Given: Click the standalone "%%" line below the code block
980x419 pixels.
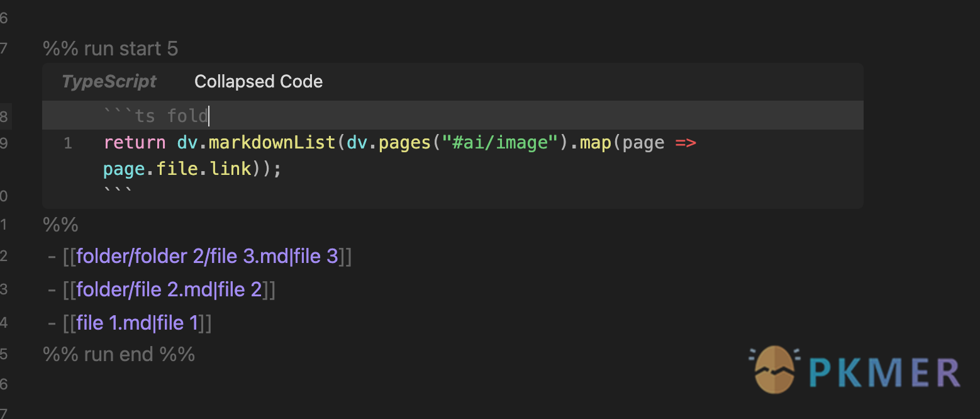Looking at the screenshot, I should coord(60,225).
